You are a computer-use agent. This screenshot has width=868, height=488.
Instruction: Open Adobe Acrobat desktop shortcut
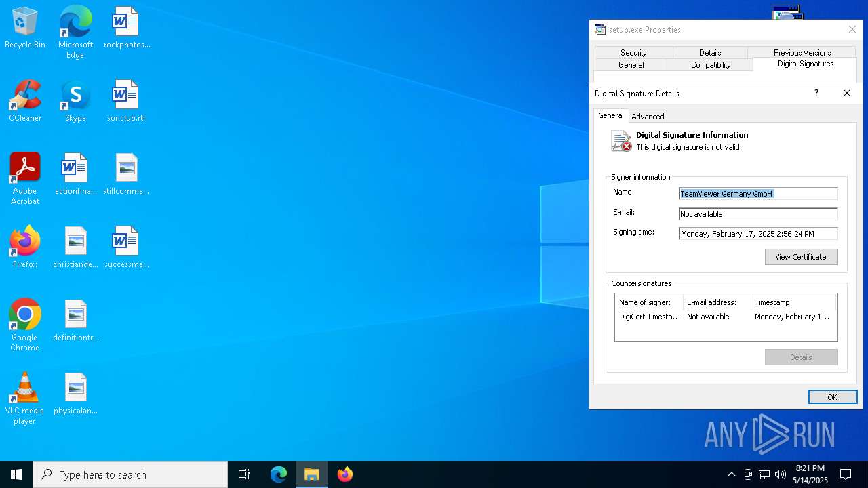(x=25, y=179)
